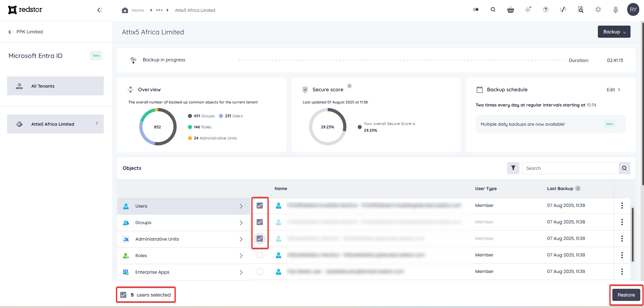
Task: Open the Objects filter funnel button
Action: (x=513, y=168)
